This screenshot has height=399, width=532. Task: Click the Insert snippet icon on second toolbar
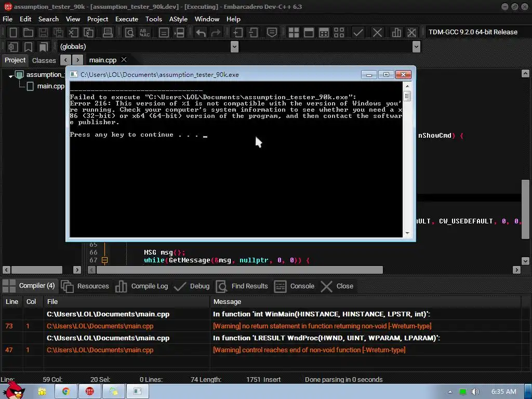[13, 47]
